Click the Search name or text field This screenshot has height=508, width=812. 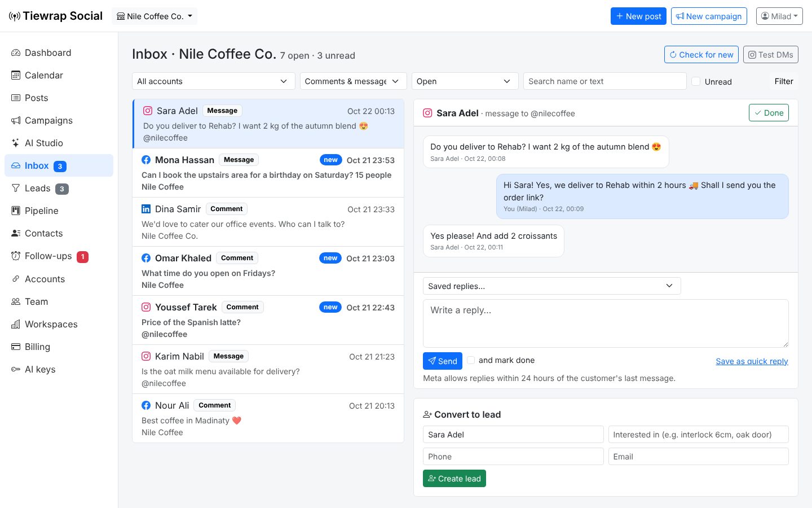point(604,81)
